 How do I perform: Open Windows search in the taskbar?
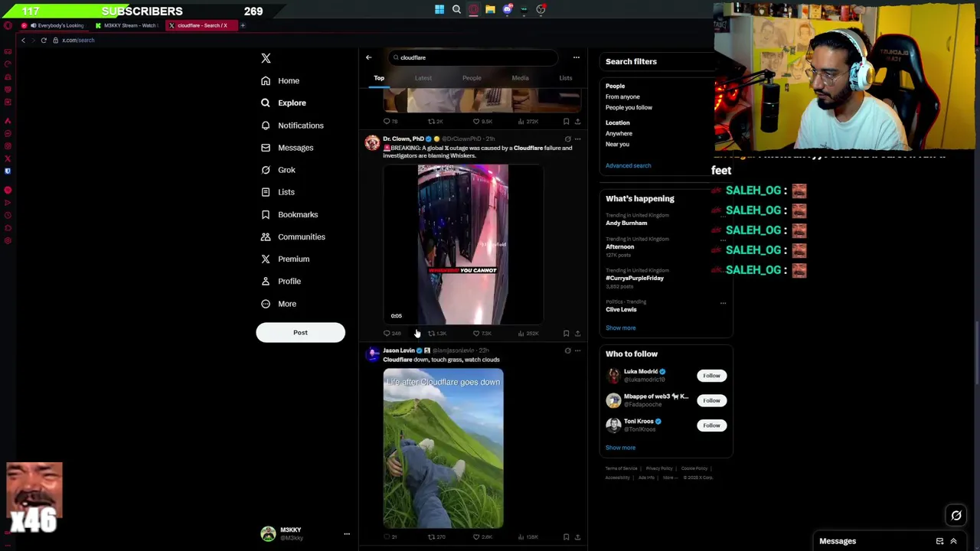click(456, 10)
